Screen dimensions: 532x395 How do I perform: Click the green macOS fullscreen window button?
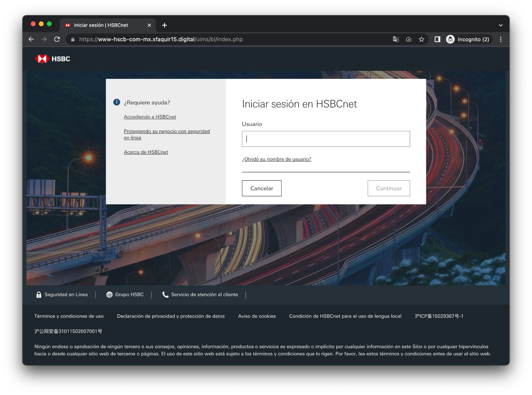click(x=49, y=24)
